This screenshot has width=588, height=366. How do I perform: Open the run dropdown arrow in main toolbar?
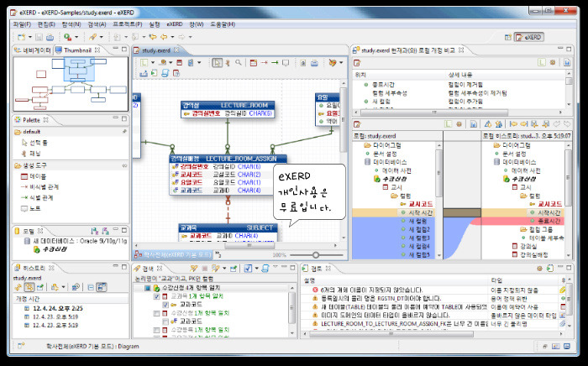(x=76, y=37)
